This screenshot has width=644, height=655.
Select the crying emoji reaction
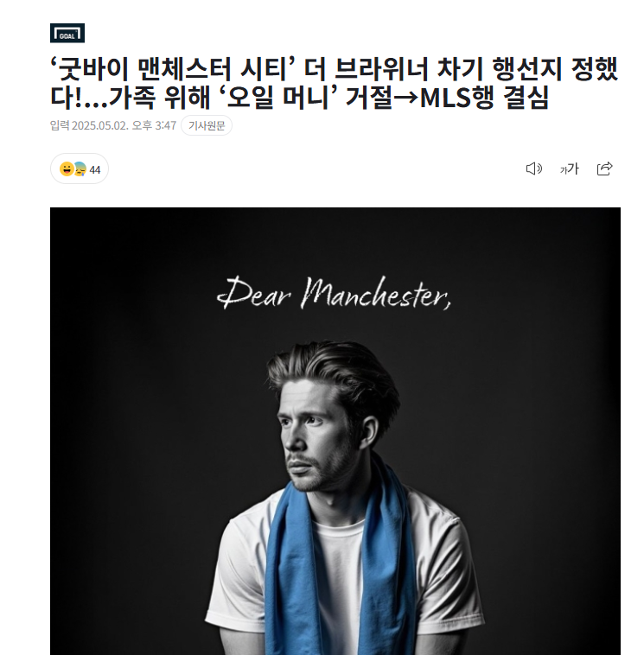click(80, 169)
